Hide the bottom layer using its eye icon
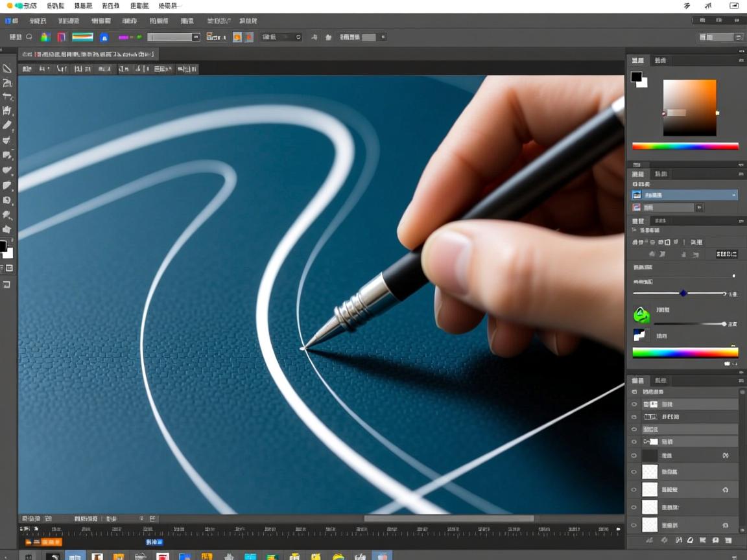 pos(634,525)
